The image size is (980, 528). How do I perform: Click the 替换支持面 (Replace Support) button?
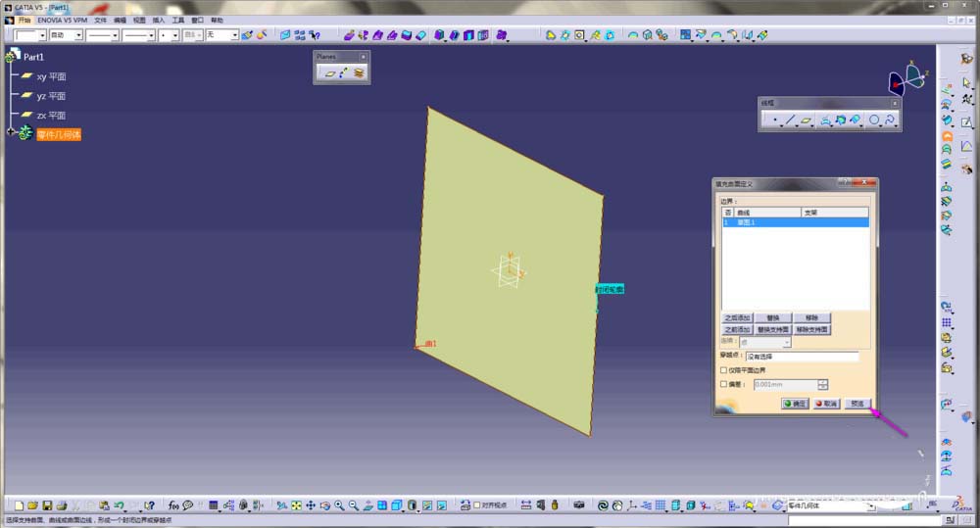[773, 329]
